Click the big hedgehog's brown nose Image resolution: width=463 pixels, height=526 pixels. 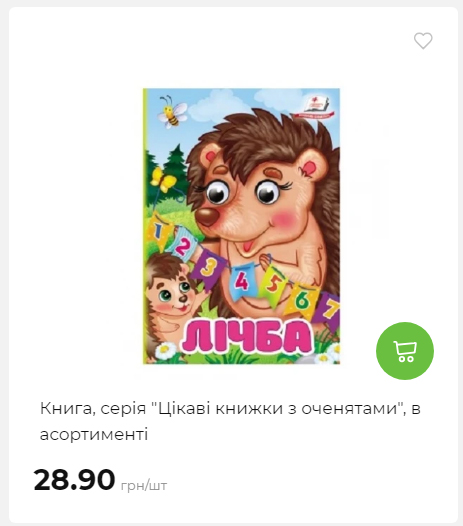[x=208, y=217]
